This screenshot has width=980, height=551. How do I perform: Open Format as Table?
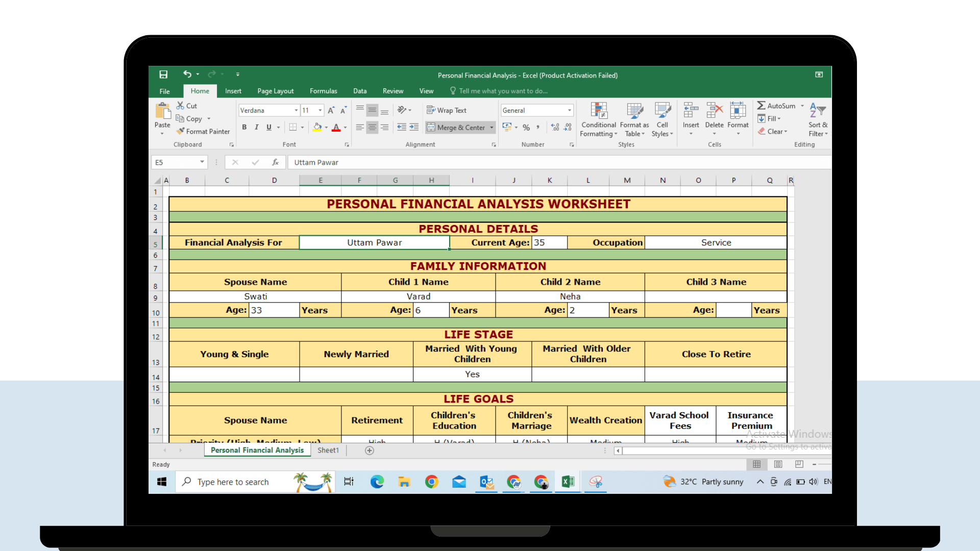pos(634,120)
